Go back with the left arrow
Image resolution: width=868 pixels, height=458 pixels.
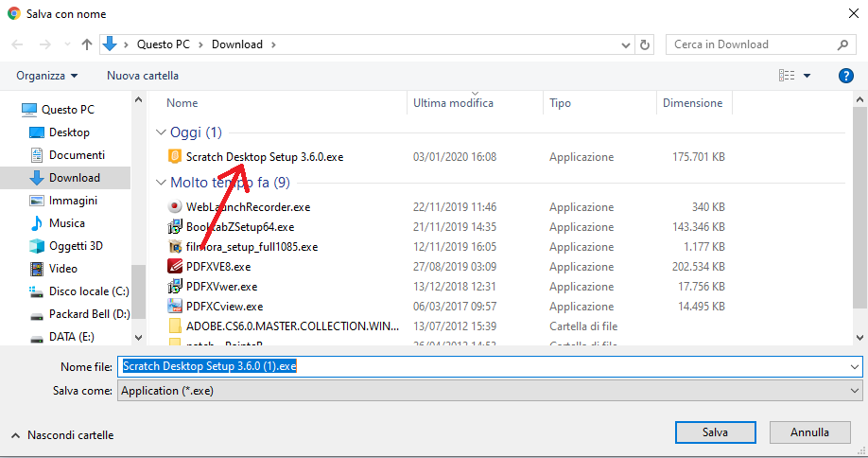click(17, 44)
